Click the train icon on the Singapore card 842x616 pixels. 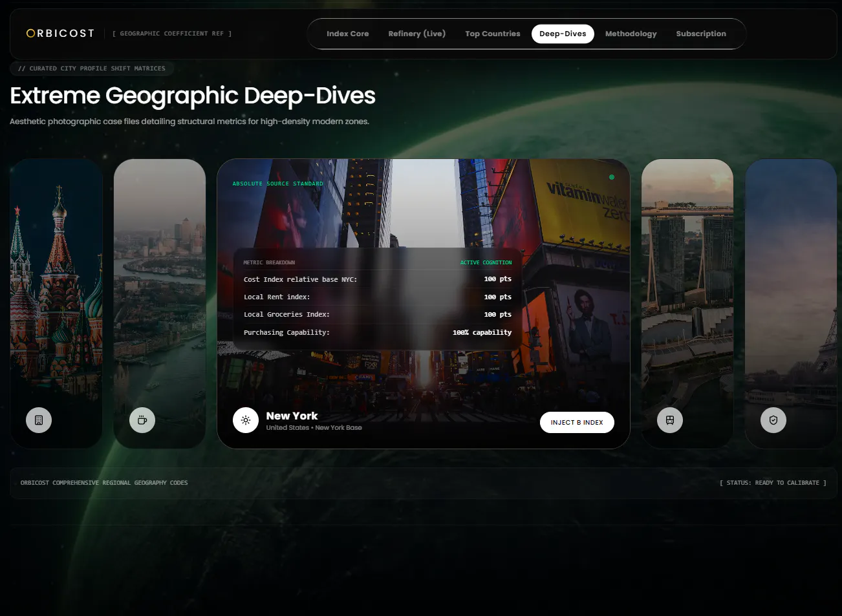[x=670, y=420]
